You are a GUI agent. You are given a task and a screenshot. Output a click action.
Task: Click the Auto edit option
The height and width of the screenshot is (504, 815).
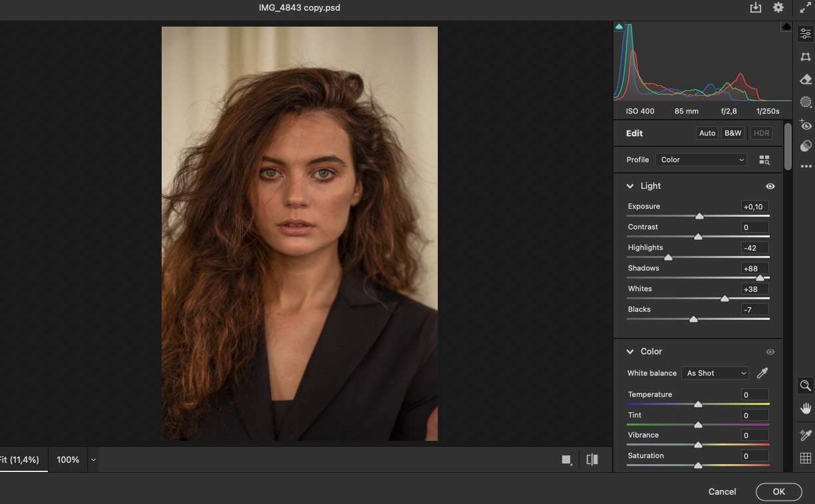tap(707, 133)
